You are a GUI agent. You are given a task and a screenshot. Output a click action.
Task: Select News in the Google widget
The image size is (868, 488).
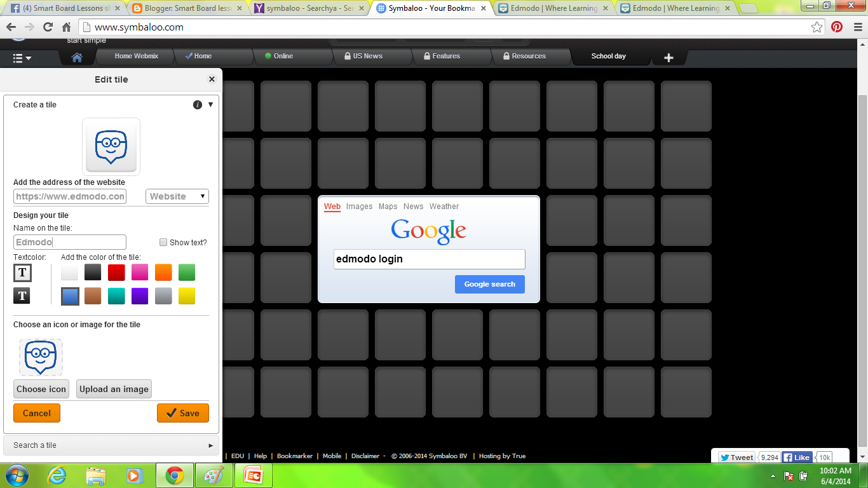coord(413,207)
